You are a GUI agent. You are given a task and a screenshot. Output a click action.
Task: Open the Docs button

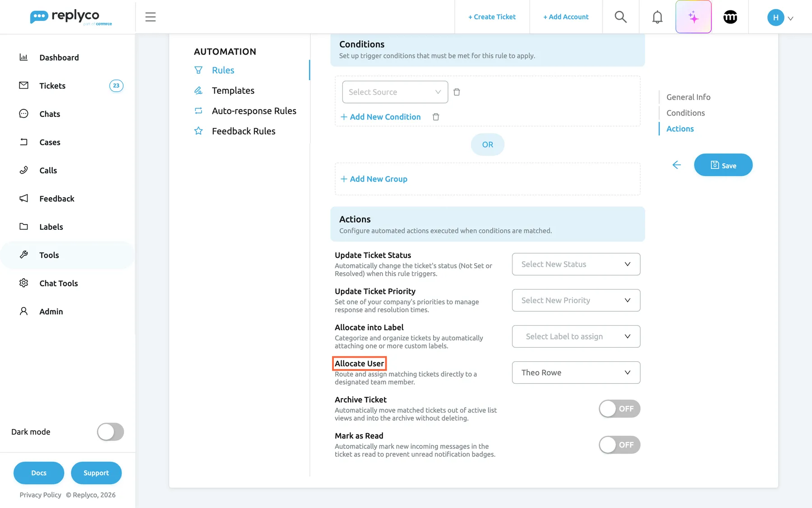39,473
